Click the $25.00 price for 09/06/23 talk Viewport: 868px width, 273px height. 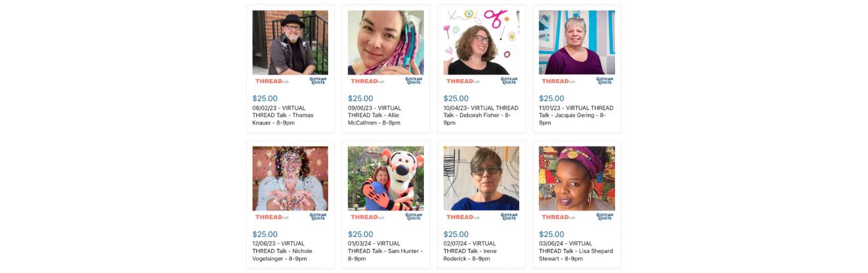coord(360,99)
